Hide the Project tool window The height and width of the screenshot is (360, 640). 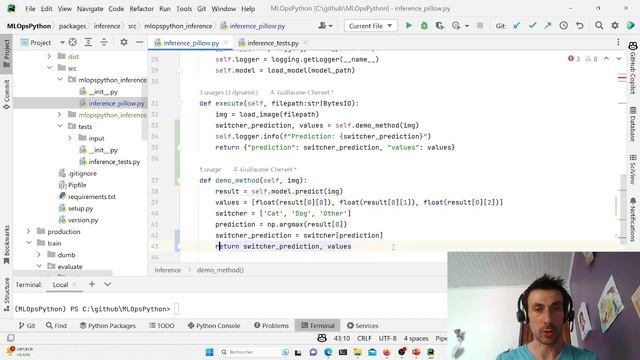pos(140,42)
